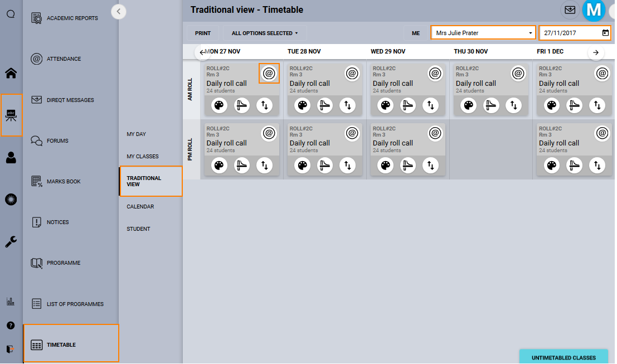Image resolution: width=617 pixels, height=364 pixels.
Task: Open the Mrs Julie Prater teacher selector
Action: point(483,32)
